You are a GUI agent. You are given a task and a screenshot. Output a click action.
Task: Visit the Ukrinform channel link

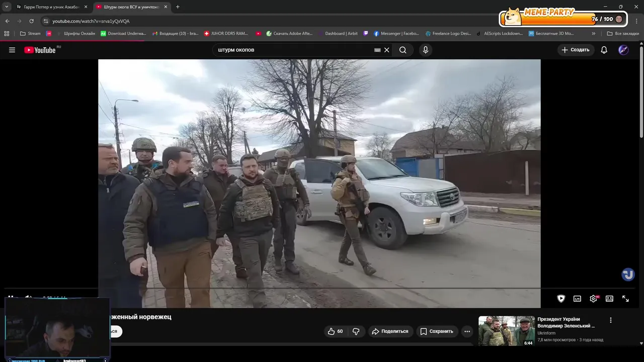(x=546, y=333)
